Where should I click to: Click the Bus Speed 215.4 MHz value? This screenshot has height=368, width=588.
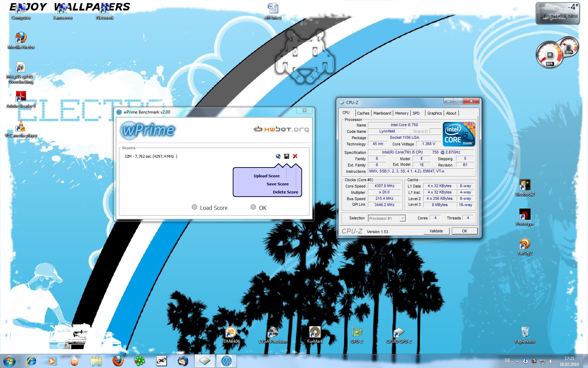[384, 198]
